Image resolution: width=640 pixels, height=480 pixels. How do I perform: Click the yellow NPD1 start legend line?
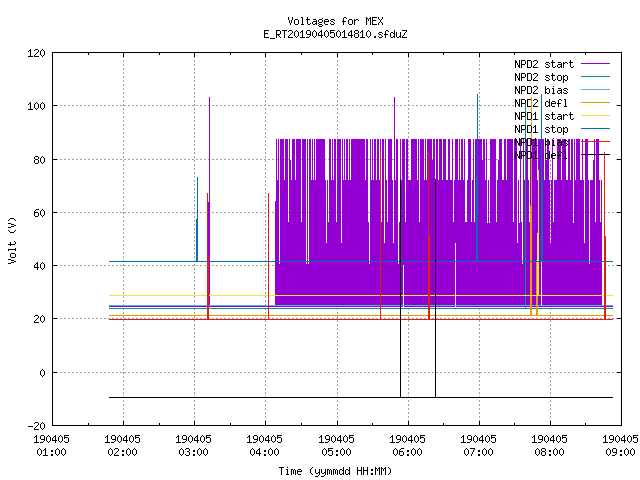(595, 116)
